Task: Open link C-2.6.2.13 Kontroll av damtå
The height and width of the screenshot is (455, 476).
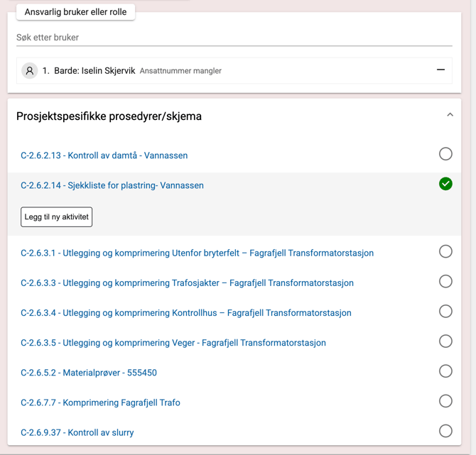Action: point(104,155)
